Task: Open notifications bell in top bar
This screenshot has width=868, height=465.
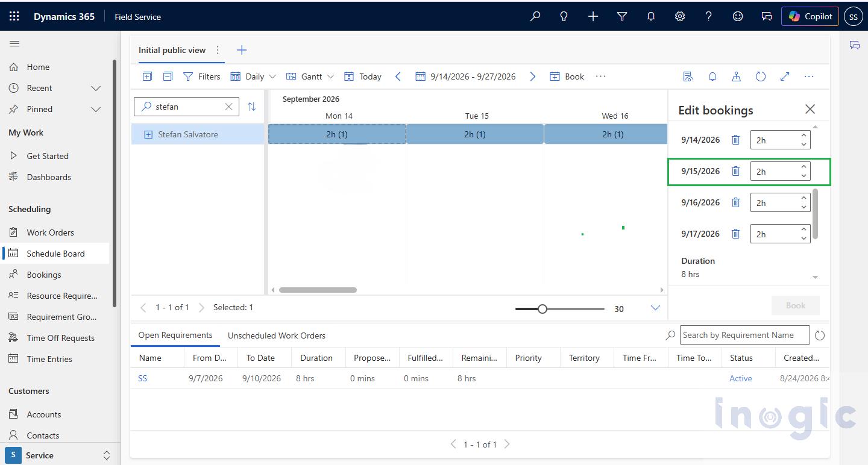Action: tap(651, 16)
